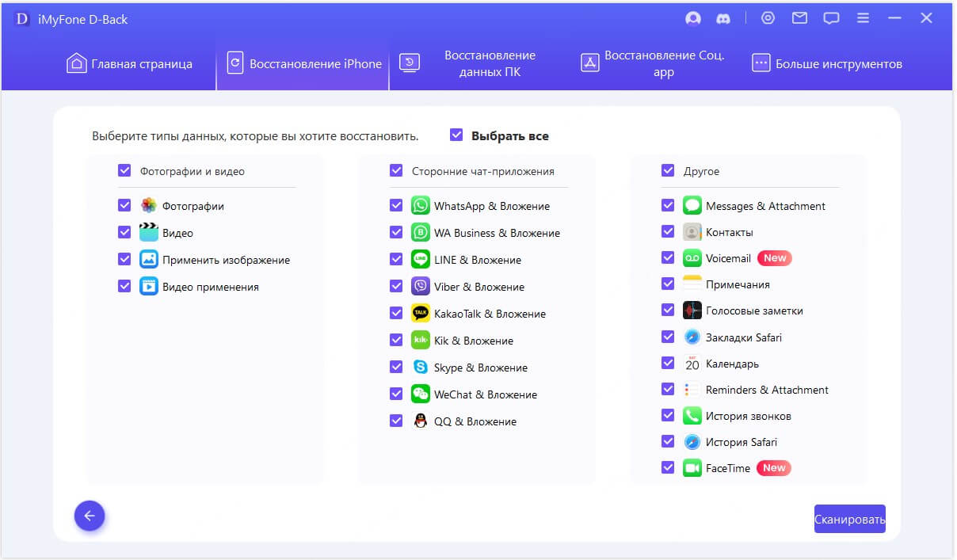Uncheck the Выбрать все checkbox
957x560 pixels.
click(x=456, y=135)
